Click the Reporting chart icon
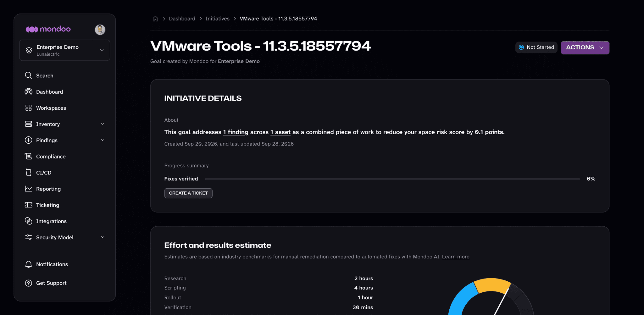Viewport: 644px width, 315px height. tap(29, 189)
